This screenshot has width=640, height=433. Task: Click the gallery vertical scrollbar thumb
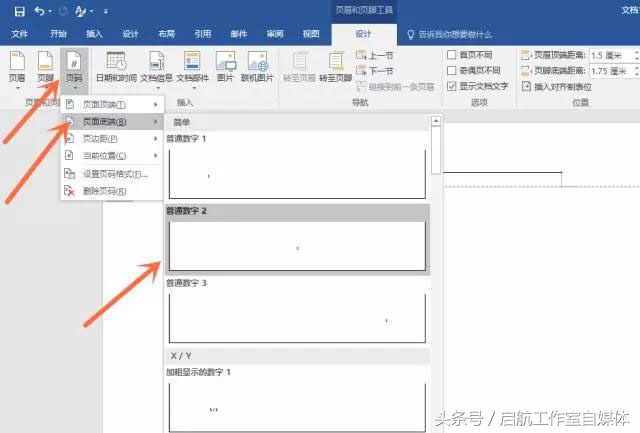[436, 150]
